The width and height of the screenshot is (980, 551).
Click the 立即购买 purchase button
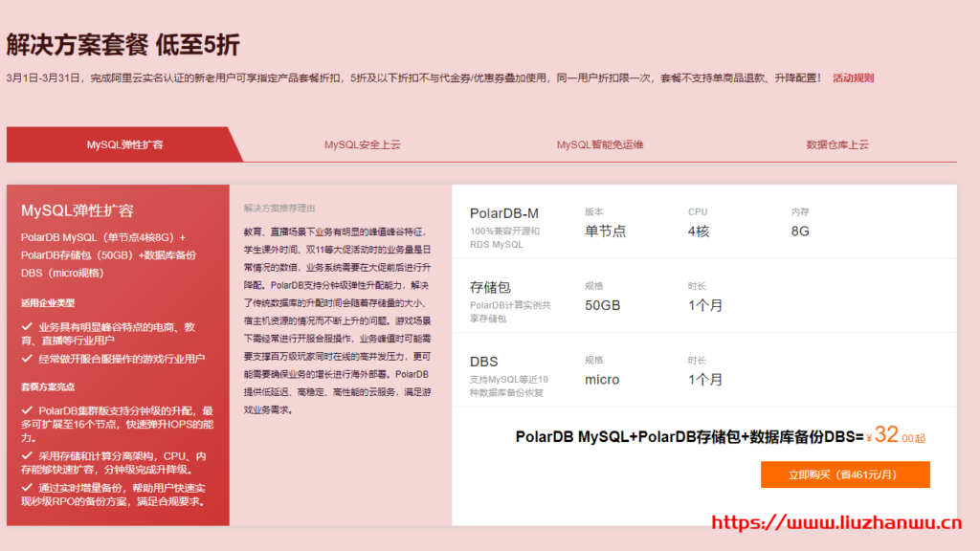tap(843, 474)
